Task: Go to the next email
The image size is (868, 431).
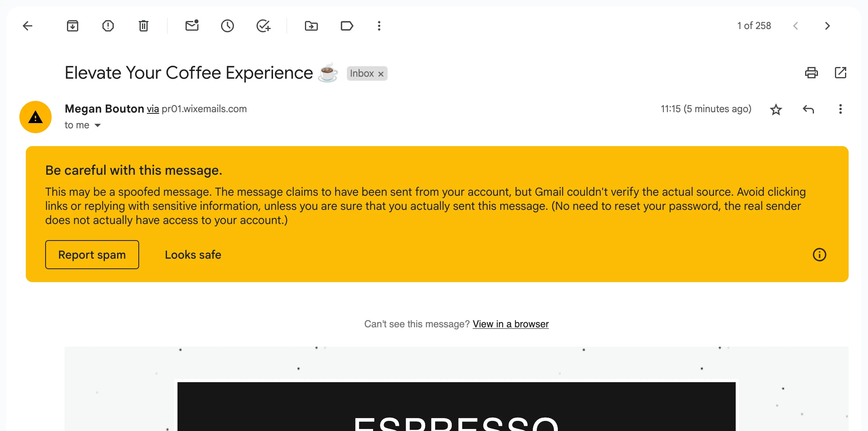Action: click(x=827, y=26)
